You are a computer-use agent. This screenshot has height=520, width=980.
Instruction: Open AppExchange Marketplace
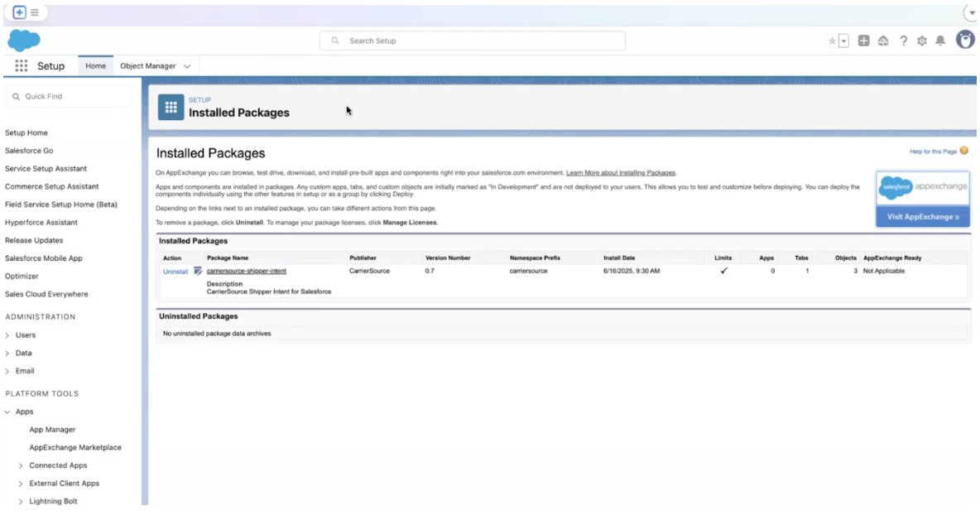click(75, 447)
